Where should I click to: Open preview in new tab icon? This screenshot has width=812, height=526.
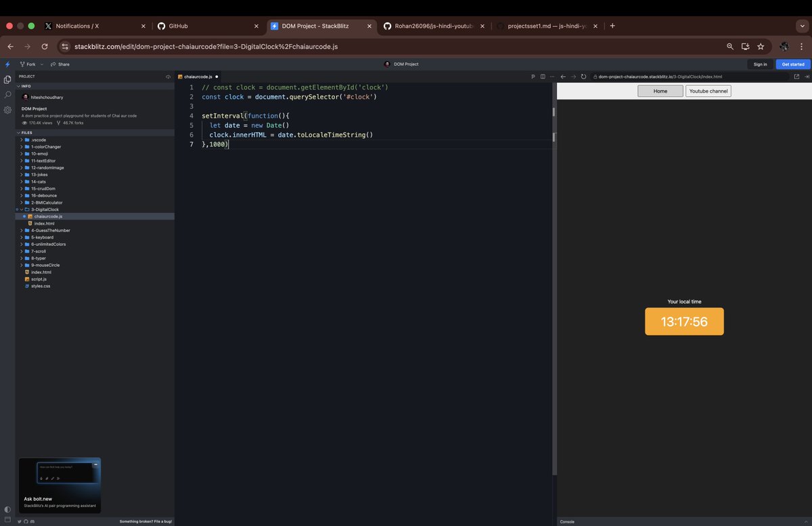tap(796, 76)
